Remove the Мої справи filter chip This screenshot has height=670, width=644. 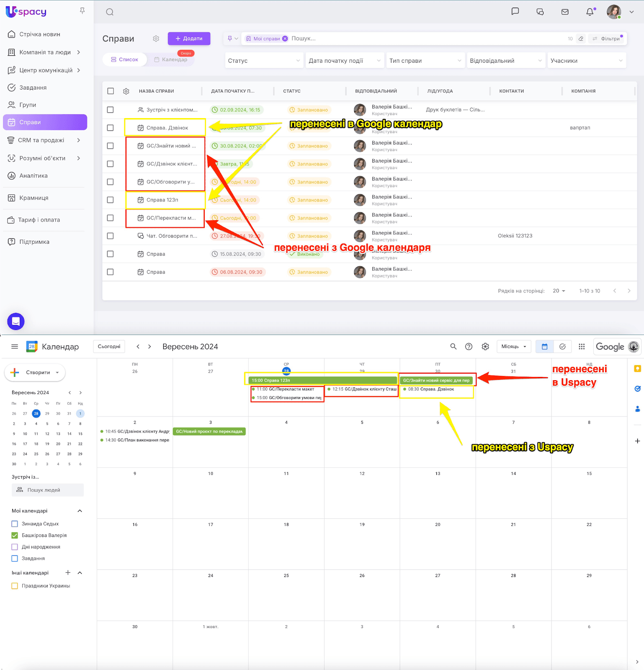click(x=285, y=39)
